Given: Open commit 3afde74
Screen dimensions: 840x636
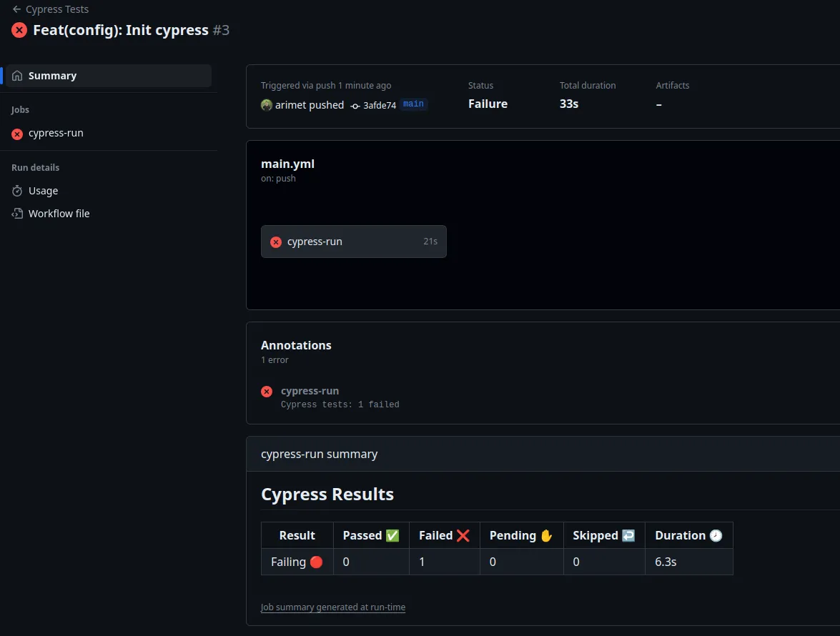Looking at the screenshot, I should [379, 104].
